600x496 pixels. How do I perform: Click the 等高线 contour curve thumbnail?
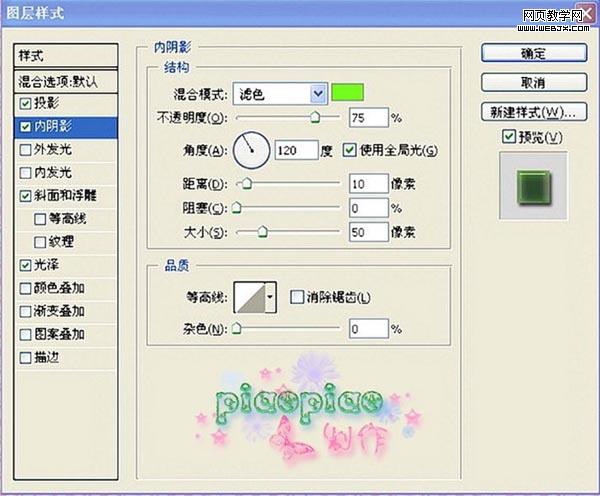pos(250,297)
